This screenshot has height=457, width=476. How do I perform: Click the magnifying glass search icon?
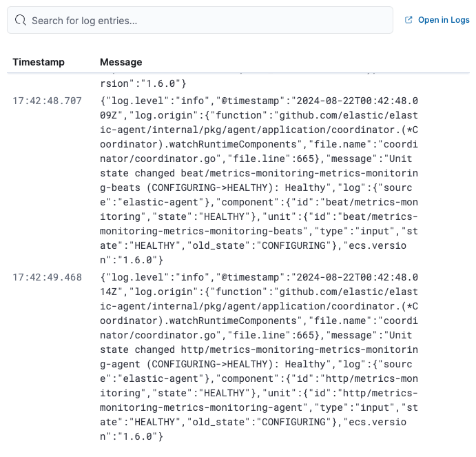pyautogui.click(x=21, y=21)
